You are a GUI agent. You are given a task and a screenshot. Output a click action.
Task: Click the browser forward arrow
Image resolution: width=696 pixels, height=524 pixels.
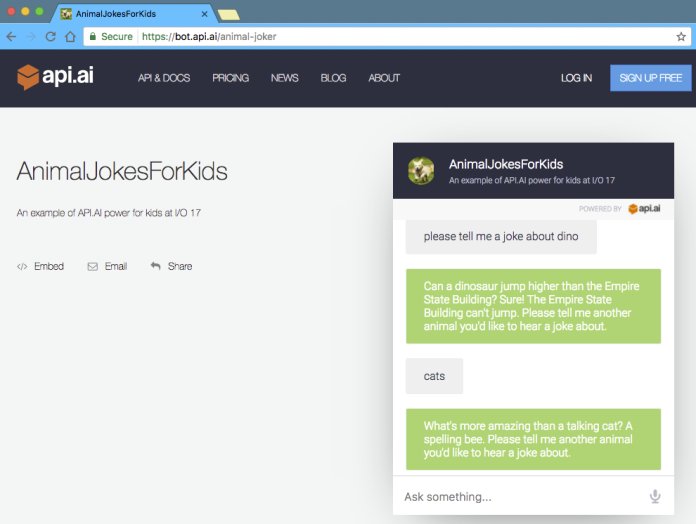[31, 37]
